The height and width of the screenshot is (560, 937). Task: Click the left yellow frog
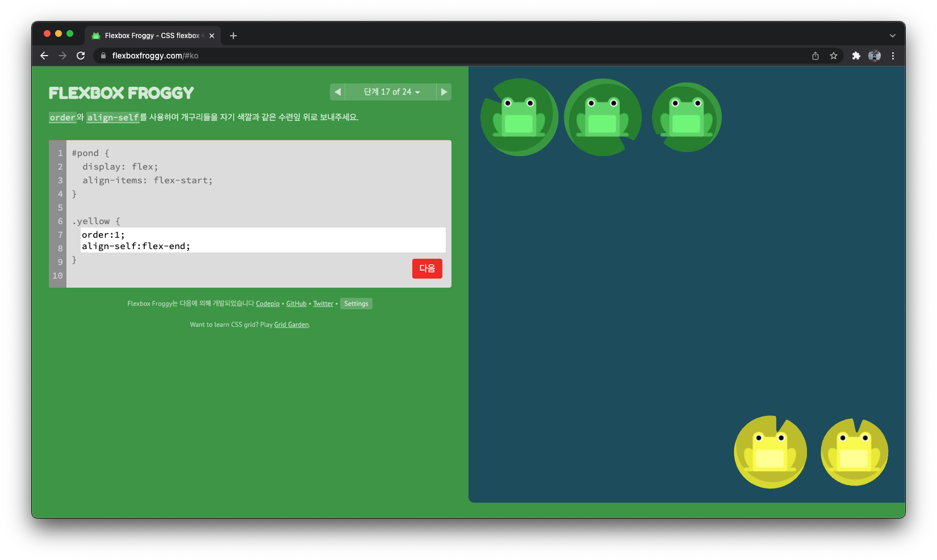(770, 452)
